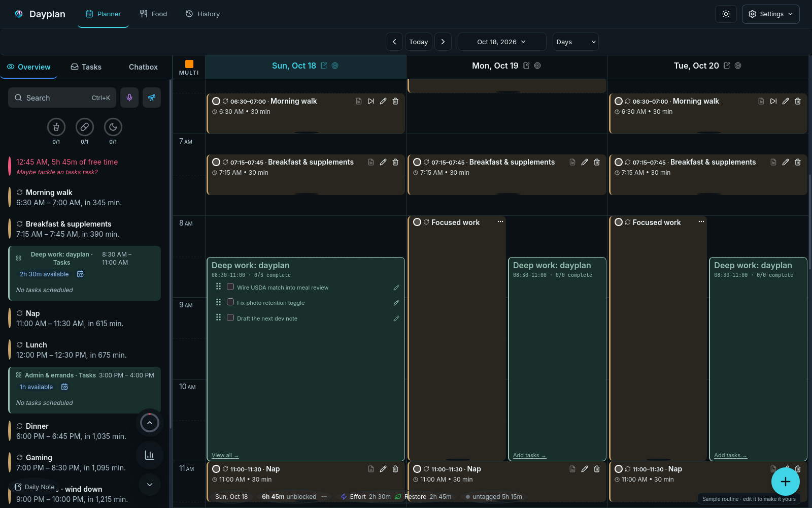The width and height of the screenshot is (812, 508).
Task: Edit 'Fix photo retention toggle' task pencil
Action: click(x=396, y=303)
